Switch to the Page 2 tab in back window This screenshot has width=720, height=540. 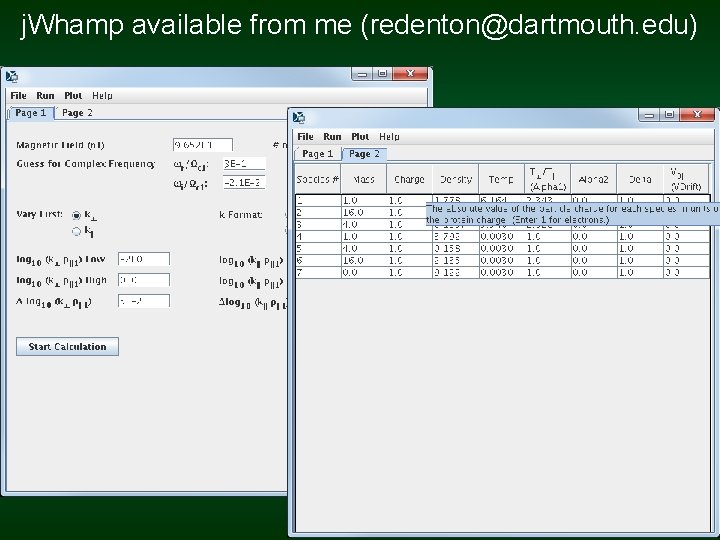click(77, 113)
